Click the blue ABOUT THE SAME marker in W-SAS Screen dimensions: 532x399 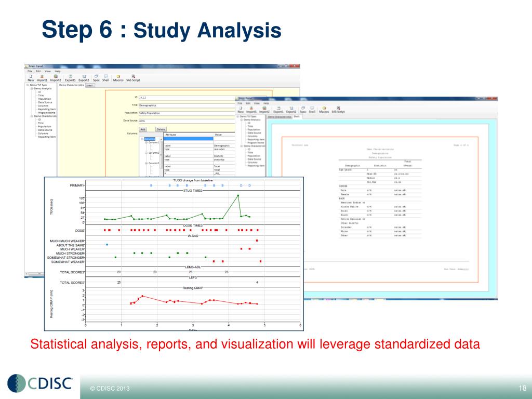point(107,244)
